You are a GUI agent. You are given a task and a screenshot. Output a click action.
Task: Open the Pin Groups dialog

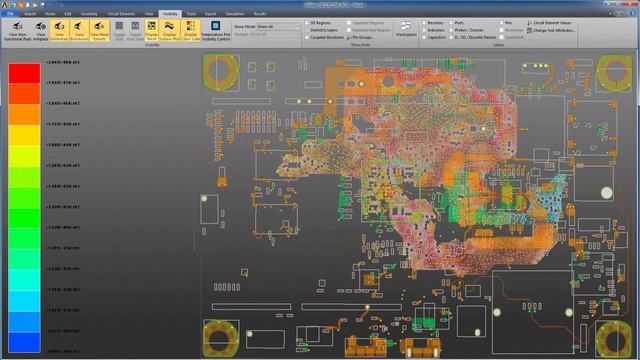(x=360, y=37)
